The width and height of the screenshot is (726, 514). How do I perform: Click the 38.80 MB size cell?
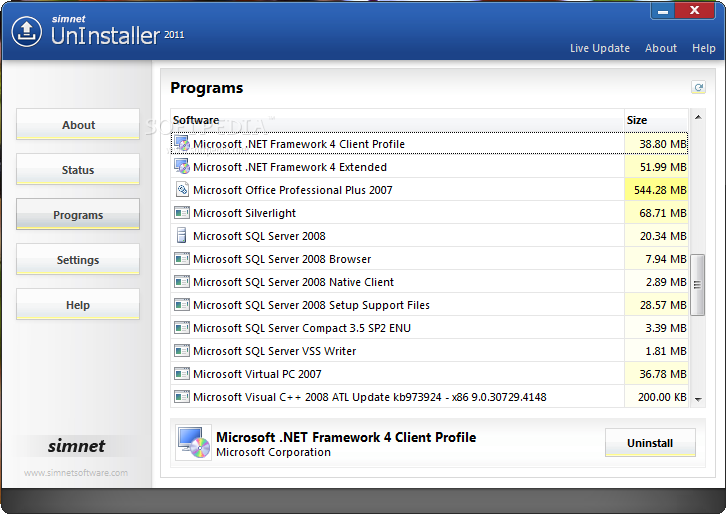pos(656,144)
